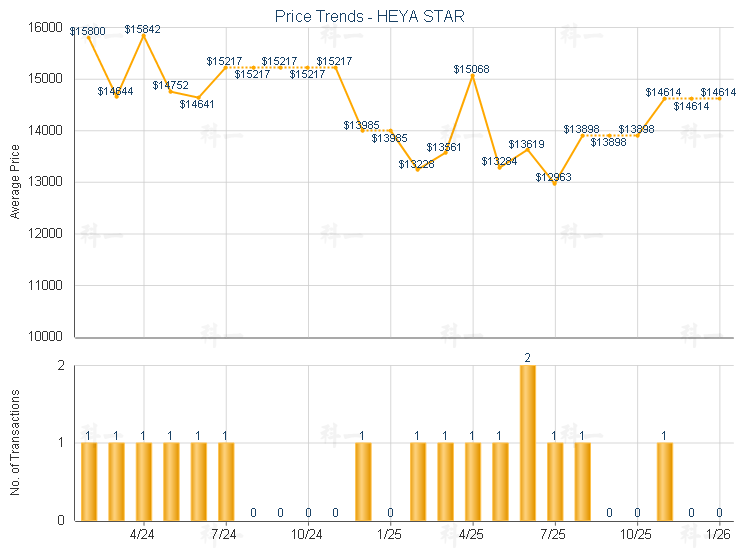Click the $15800 first data point label
740x550 pixels.
(88, 31)
